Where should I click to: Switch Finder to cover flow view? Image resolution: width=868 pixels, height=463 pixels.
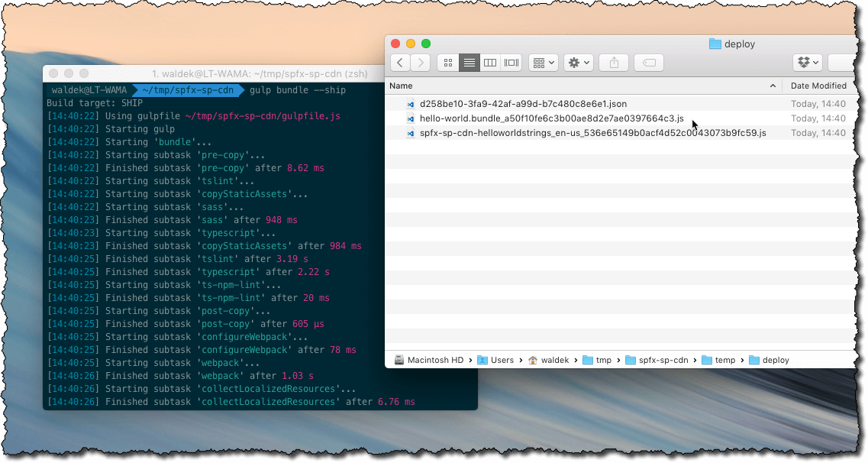pos(510,63)
